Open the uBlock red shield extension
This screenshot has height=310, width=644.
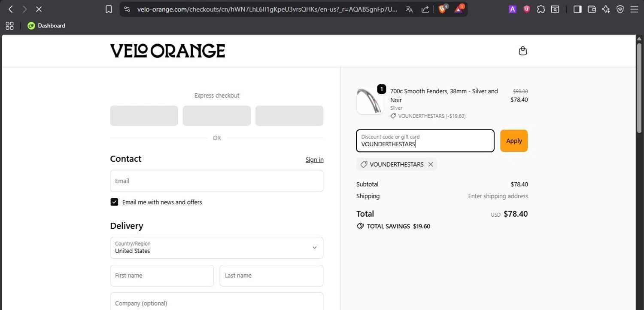[x=526, y=9]
